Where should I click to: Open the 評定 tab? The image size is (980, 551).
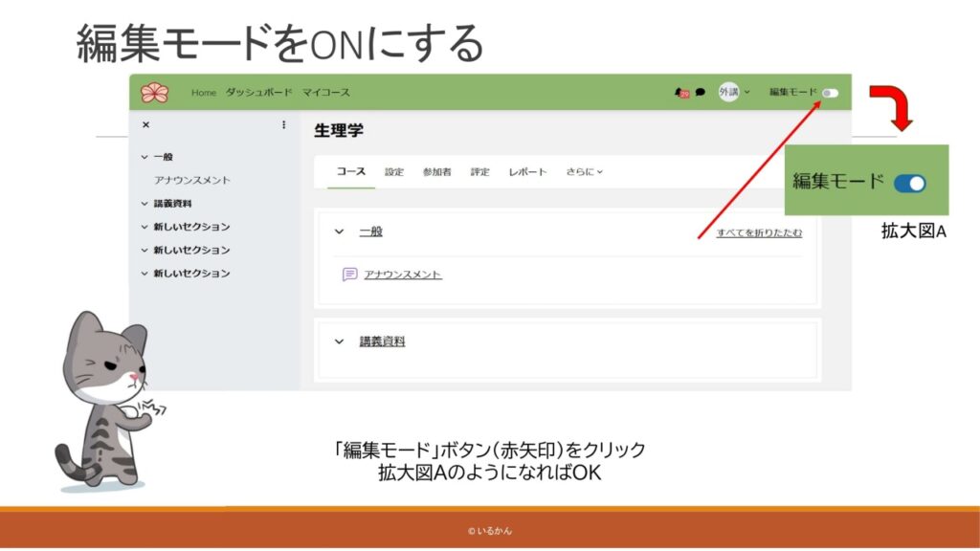pos(479,172)
